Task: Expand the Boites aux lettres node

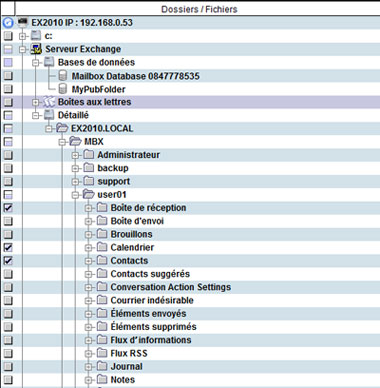Action: coord(36,102)
